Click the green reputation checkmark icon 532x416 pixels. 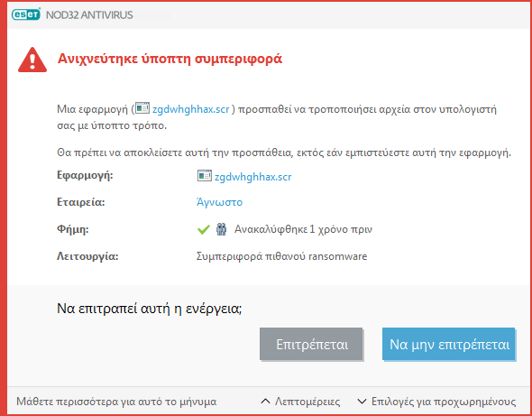203,230
